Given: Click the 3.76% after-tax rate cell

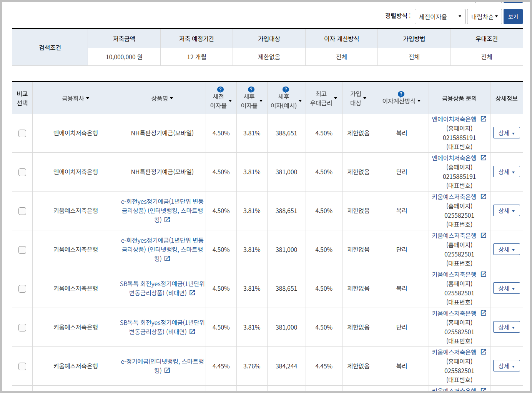Looking at the screenshot, I should (252, 366).
